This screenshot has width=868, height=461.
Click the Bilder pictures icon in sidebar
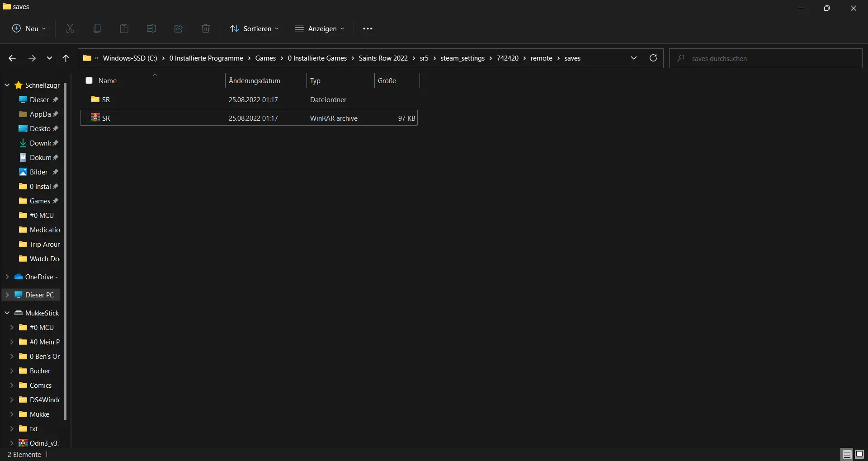click(x=23, y=172)
